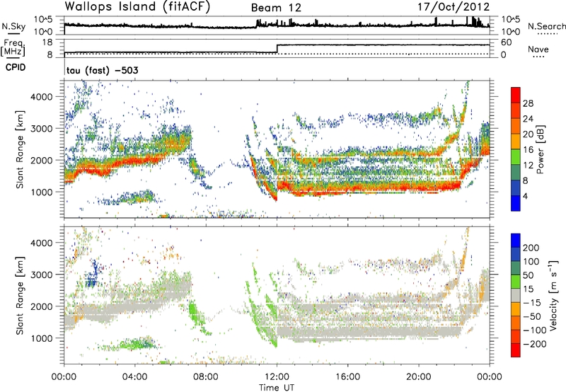Viewport: 566px width, 392px height.
Task: Click the '04:00' time axis tick label
Action: click(x=134, y=377)
